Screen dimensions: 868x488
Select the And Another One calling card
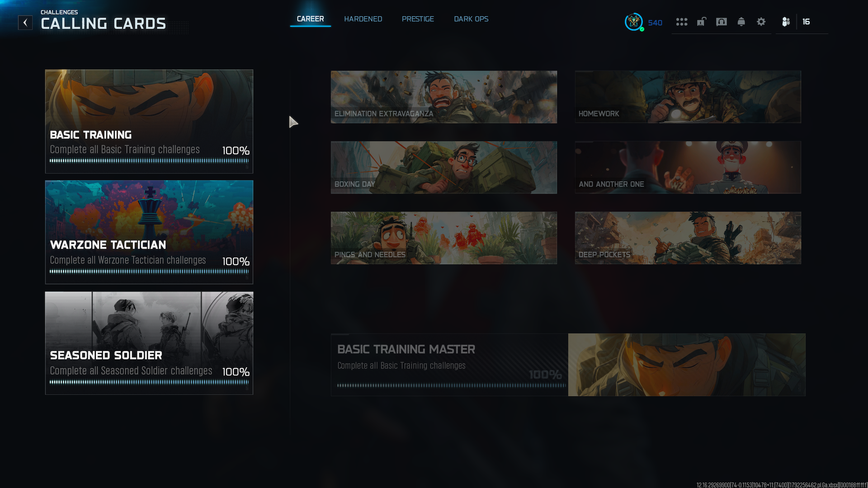click(688, 167)
